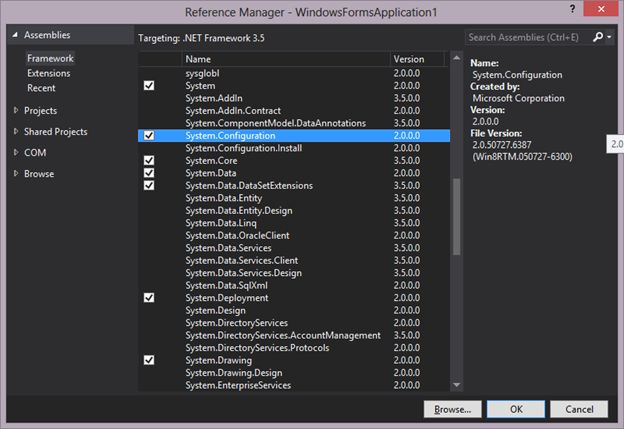
Task: Select the System.DirectoryServices row
Action: (x=294, y=323)
